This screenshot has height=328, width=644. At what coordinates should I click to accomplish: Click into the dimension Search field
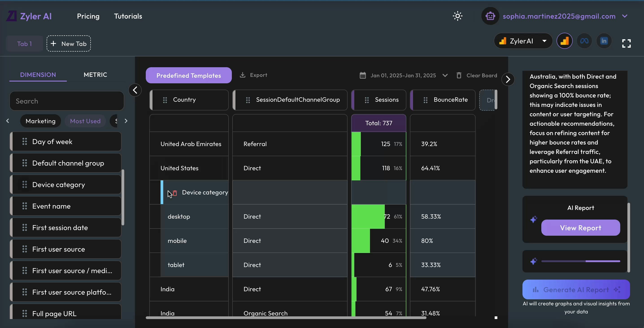click(67, 101)
